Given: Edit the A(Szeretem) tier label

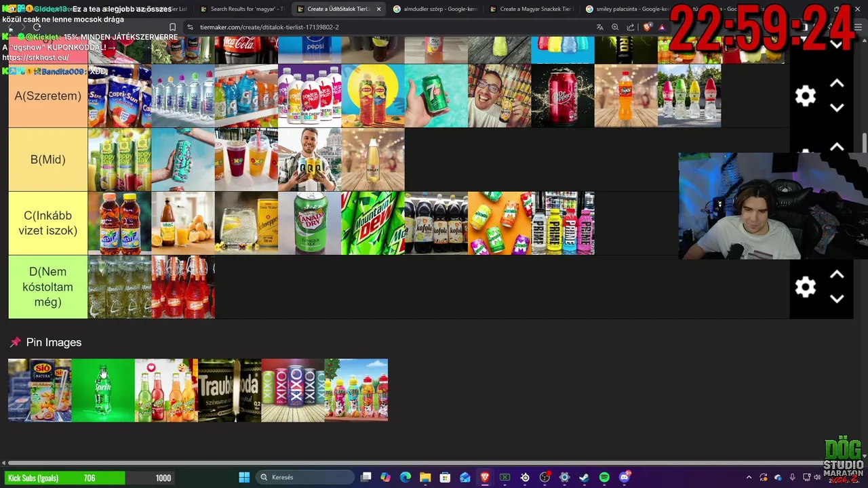Looking at the screenshot, I should pyautogui.click(x=47, y=96).
